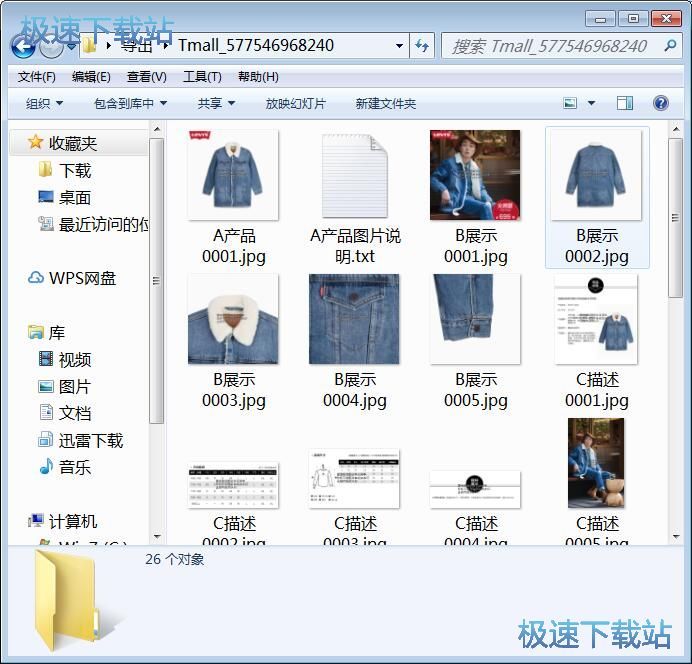
Task: Select A产品0001.jpg thumbnail
Action: [233, 175]
